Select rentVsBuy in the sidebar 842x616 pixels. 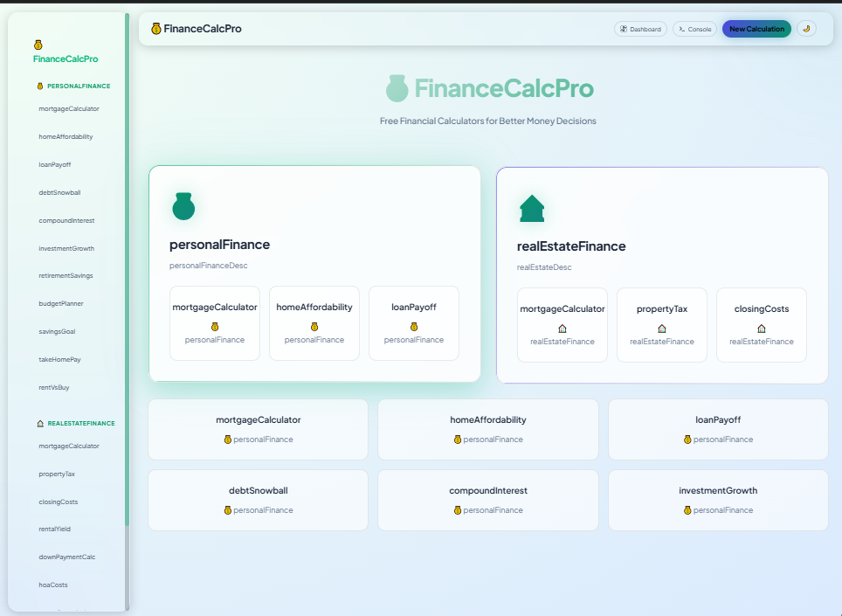pos(54,387)
